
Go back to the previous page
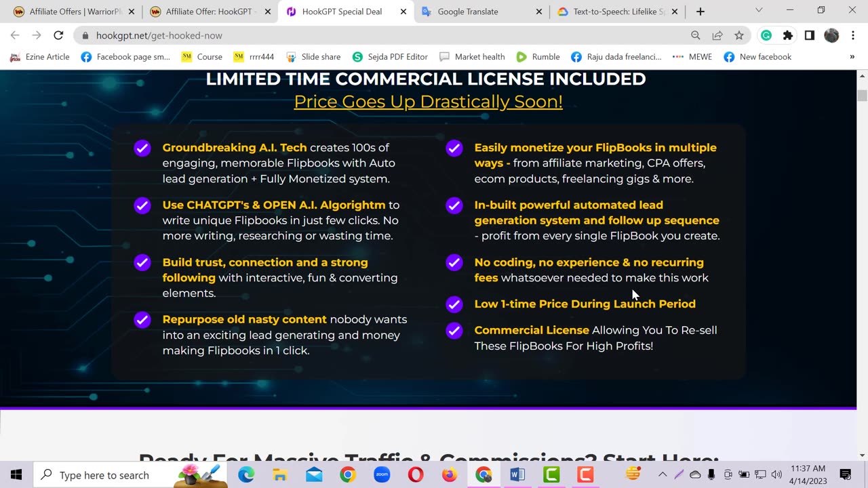15,35
